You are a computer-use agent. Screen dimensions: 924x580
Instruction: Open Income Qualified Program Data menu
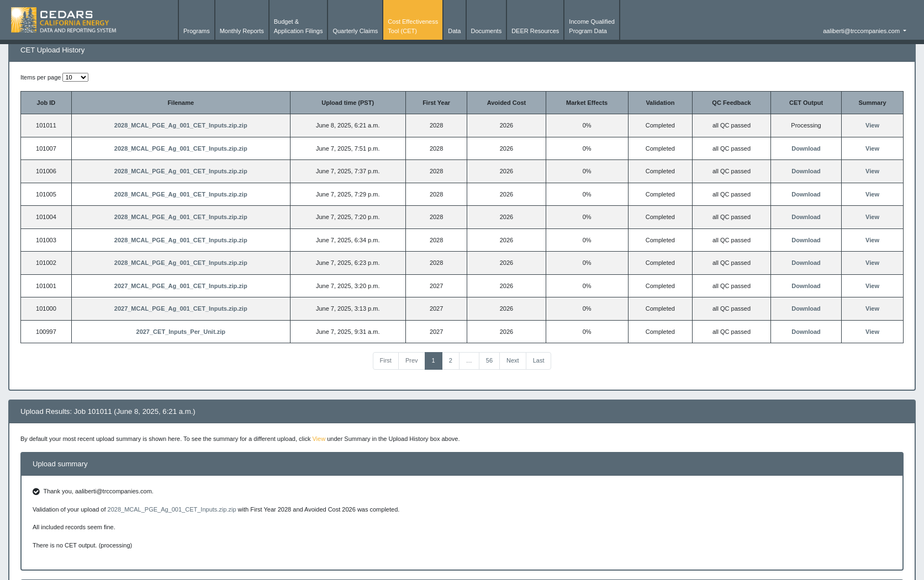tap(591, 26)
